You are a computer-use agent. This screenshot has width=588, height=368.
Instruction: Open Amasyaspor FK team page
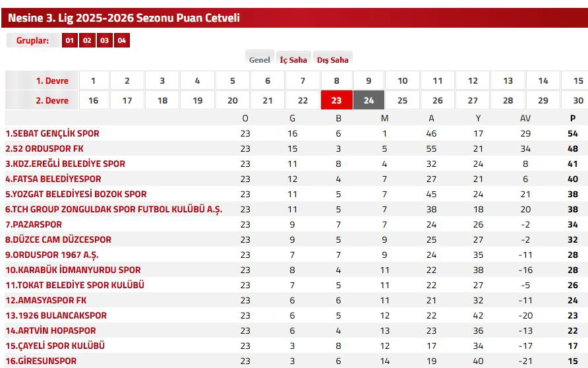coord(48,300)
